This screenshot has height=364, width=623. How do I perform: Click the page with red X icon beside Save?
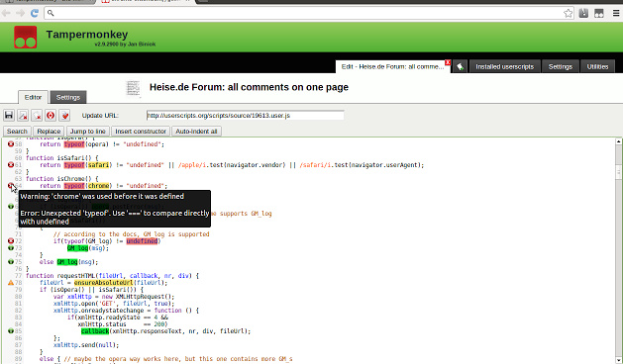point(23,116)
